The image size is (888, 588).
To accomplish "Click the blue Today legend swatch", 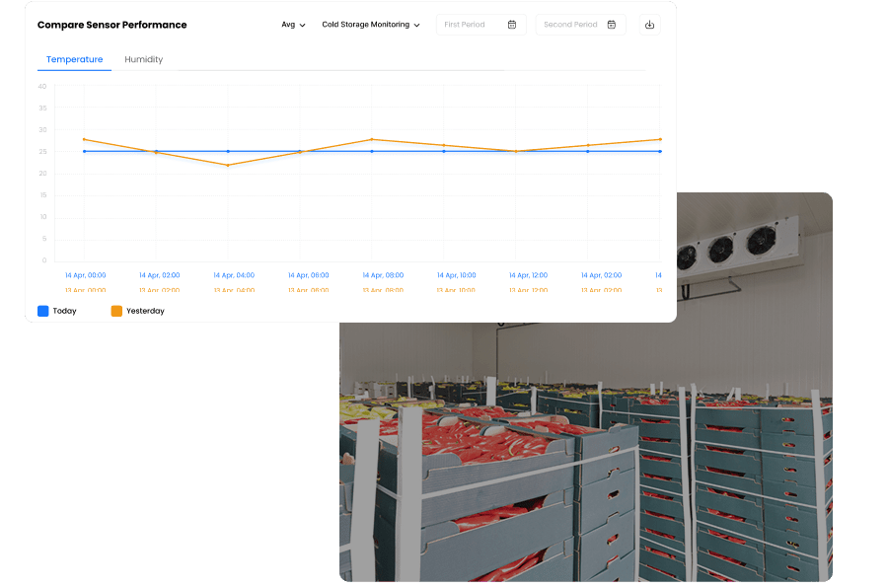I will [x=43, y=311].
